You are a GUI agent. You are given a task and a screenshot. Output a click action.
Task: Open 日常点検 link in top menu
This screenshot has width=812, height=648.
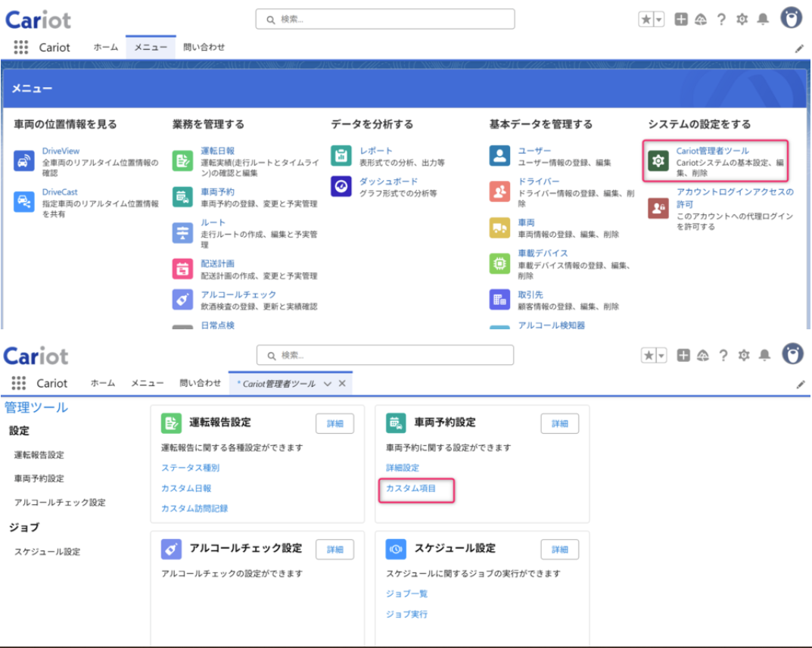pyautogui.click(x=217, y=326)
